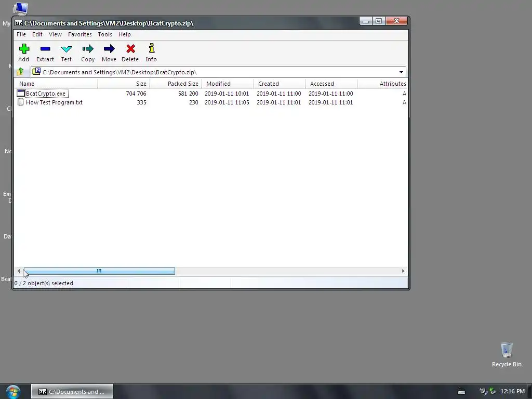Sort by the Attributes column header
The width and height of the screenshot is (532, 399).
click(x=383, y=84)
